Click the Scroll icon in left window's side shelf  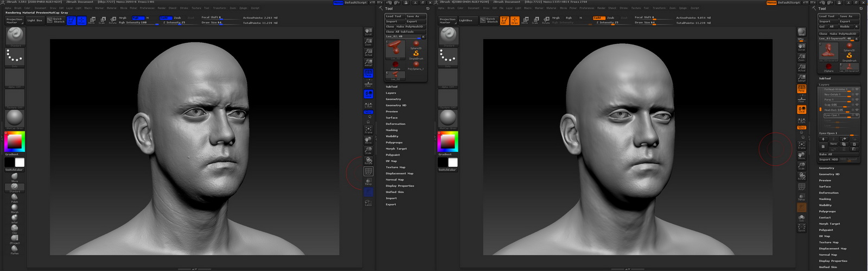click(x=368, y=32)
